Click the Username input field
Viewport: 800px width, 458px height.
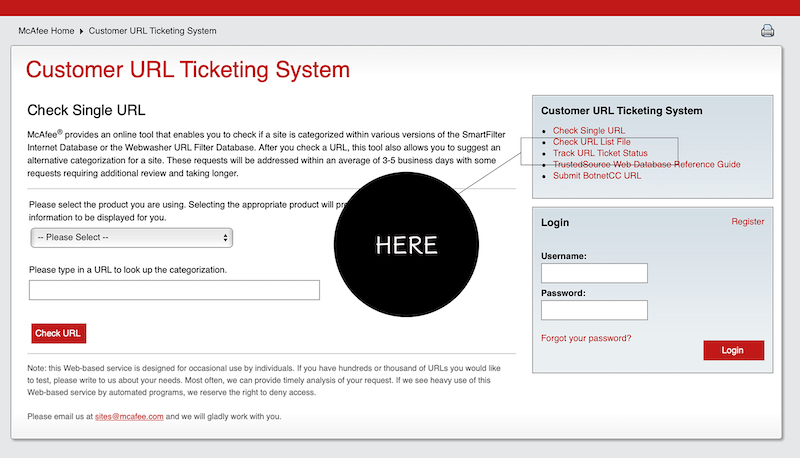pyautogui.click(x=594, y=273)
